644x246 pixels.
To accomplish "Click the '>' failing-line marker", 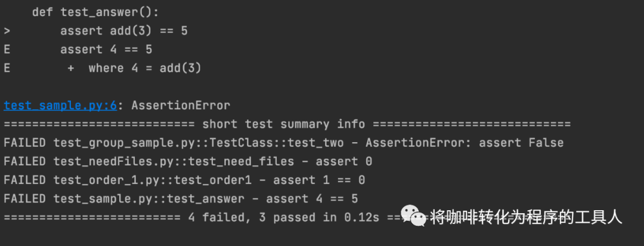I will [x=7, y=31].
